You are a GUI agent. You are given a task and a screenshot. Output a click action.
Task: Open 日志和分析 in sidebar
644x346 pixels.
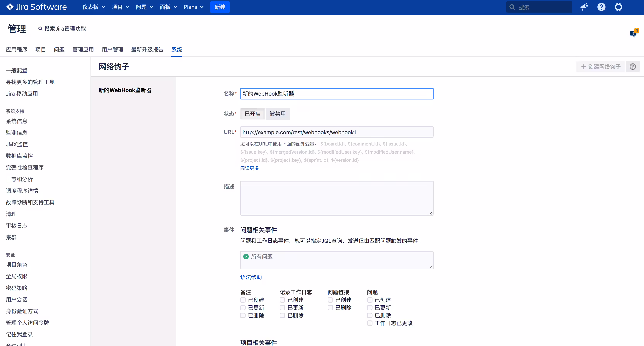click(x=19, y=179)
